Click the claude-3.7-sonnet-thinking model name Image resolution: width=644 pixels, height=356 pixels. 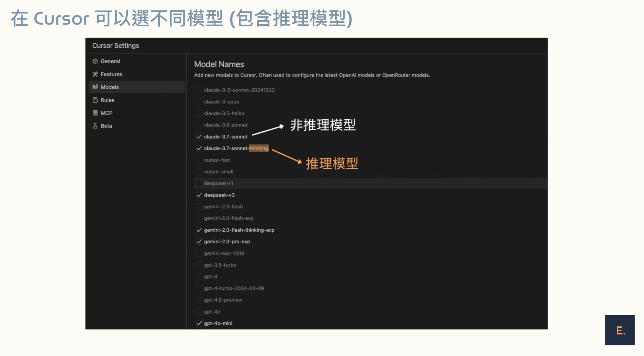tap(236, 148)
